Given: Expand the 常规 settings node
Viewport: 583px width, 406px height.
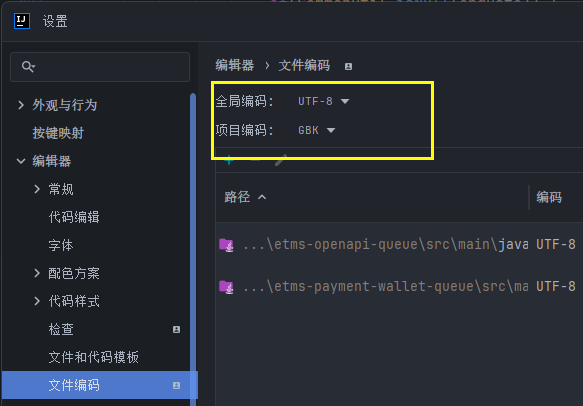Looking at the screenshot, I should (x=37, y=189).
